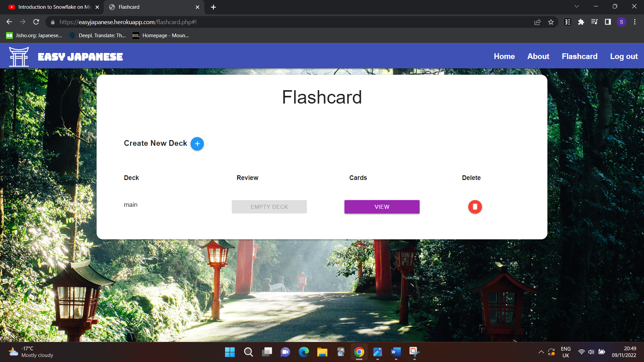Click the purple VIEW button for main
Viewport: 644px width, 362px height.
[382, 207]
